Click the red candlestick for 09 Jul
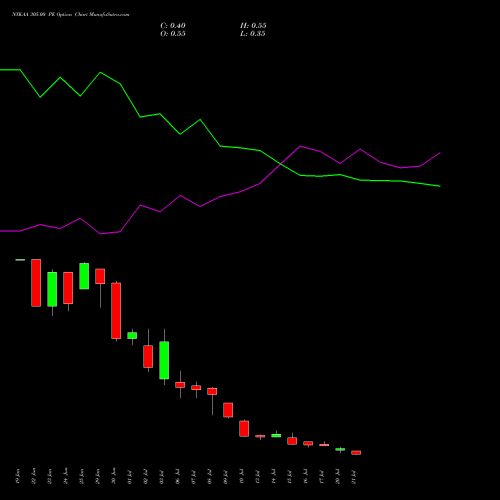 (x=228, y=410)
